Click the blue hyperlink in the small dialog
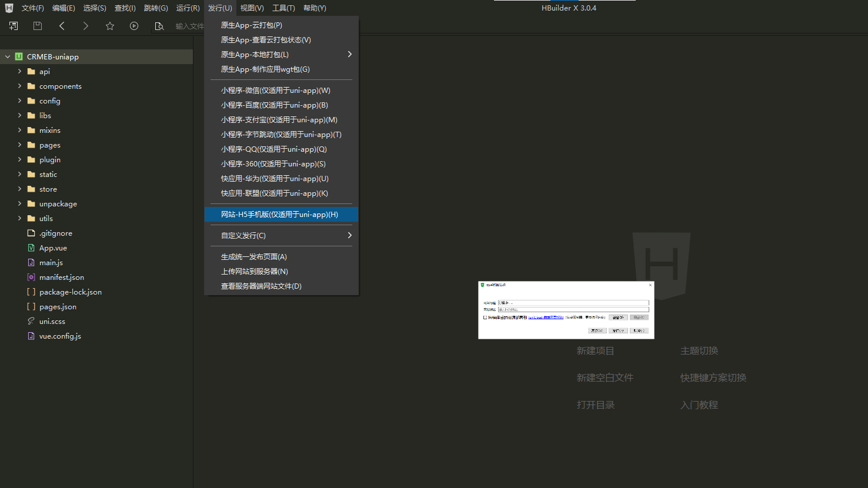The width and height of the screenshot is (868, 488). (546, 317)
